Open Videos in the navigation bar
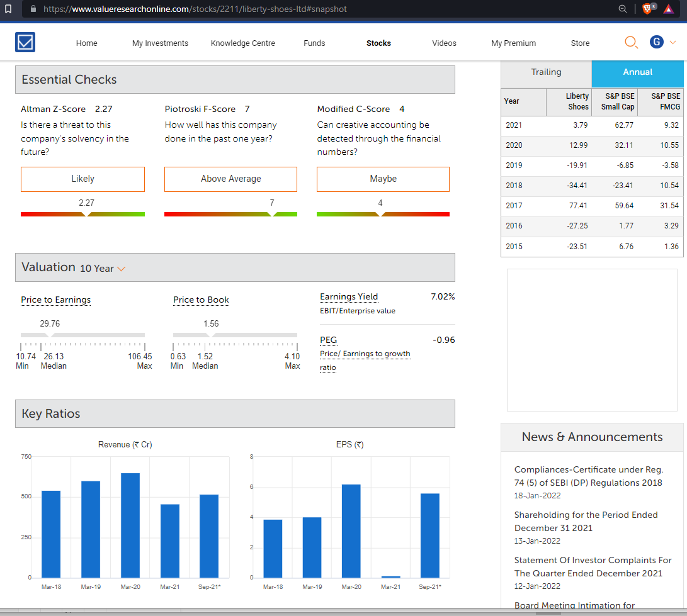Screen dimensions: 687x616 (444, 43)
